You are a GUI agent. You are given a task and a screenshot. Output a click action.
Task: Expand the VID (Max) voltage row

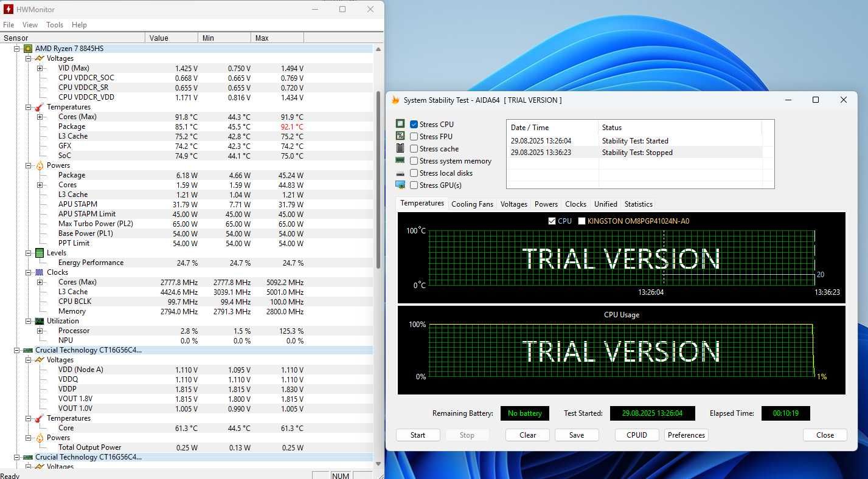point(40,68)
